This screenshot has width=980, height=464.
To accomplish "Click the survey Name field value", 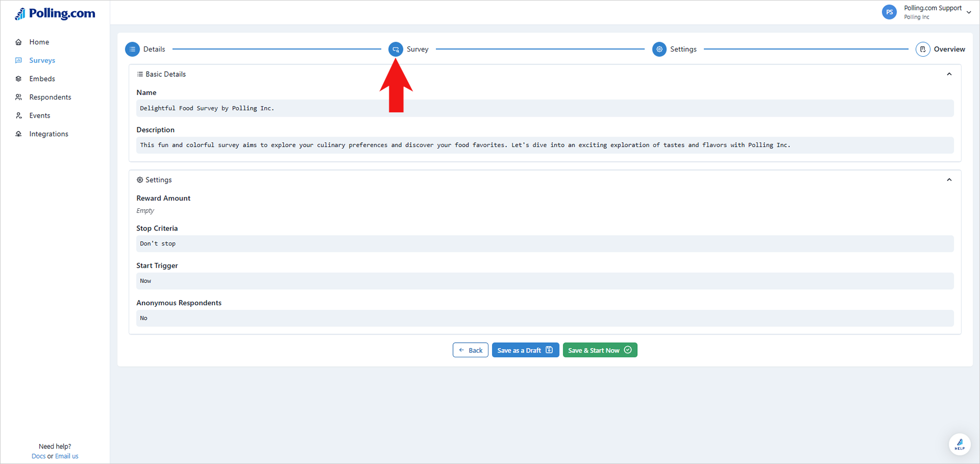I will click(x=545, y=108).
